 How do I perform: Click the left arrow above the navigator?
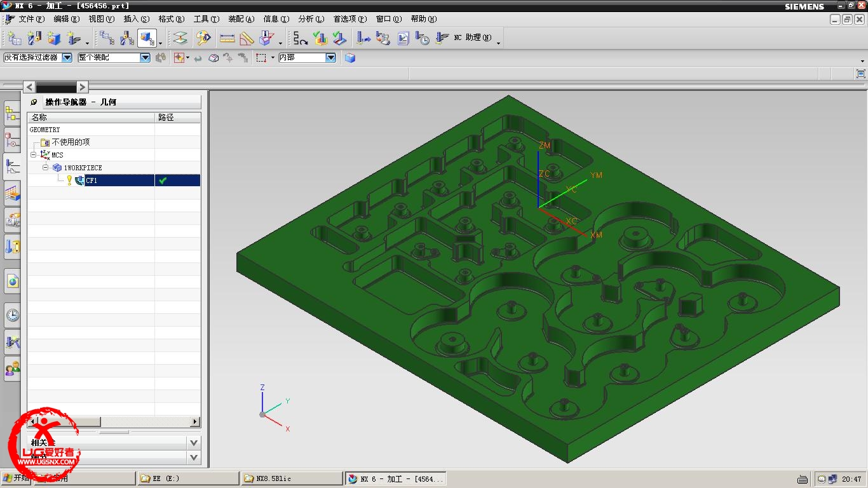tap(30, 87)
